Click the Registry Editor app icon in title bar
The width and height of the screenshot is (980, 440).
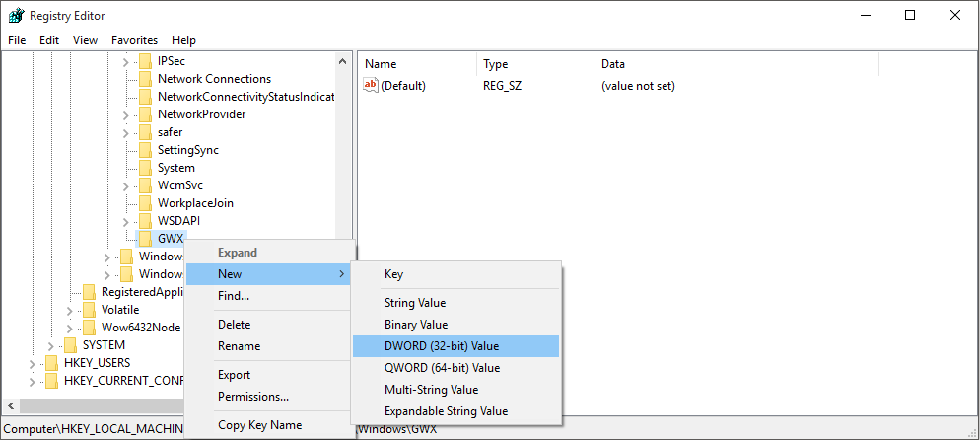[16, 15]
